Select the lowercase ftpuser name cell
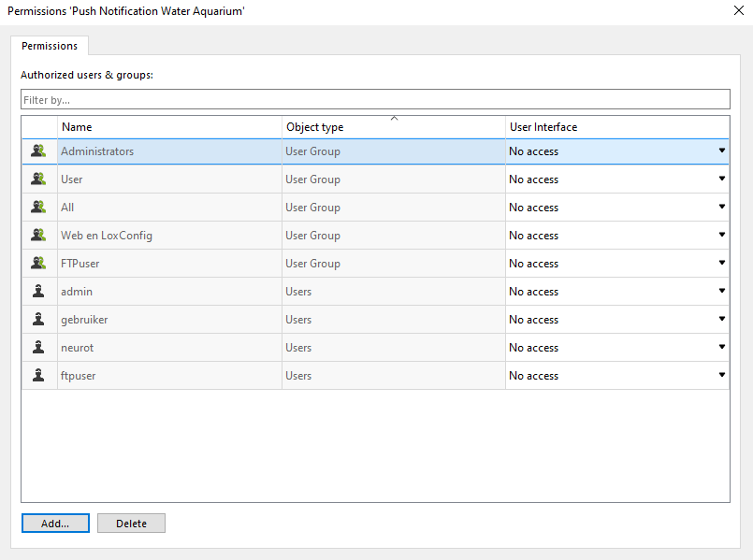 click(169, 376)
